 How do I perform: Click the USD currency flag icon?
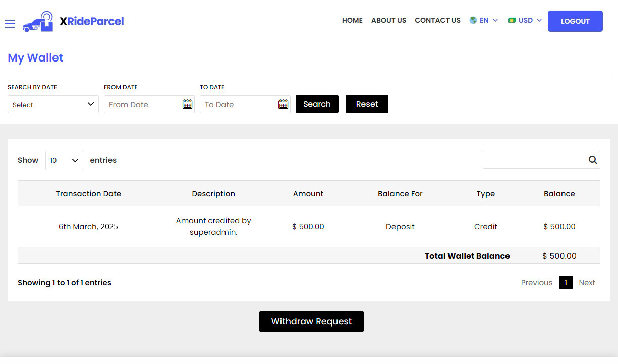click(512, 20)
